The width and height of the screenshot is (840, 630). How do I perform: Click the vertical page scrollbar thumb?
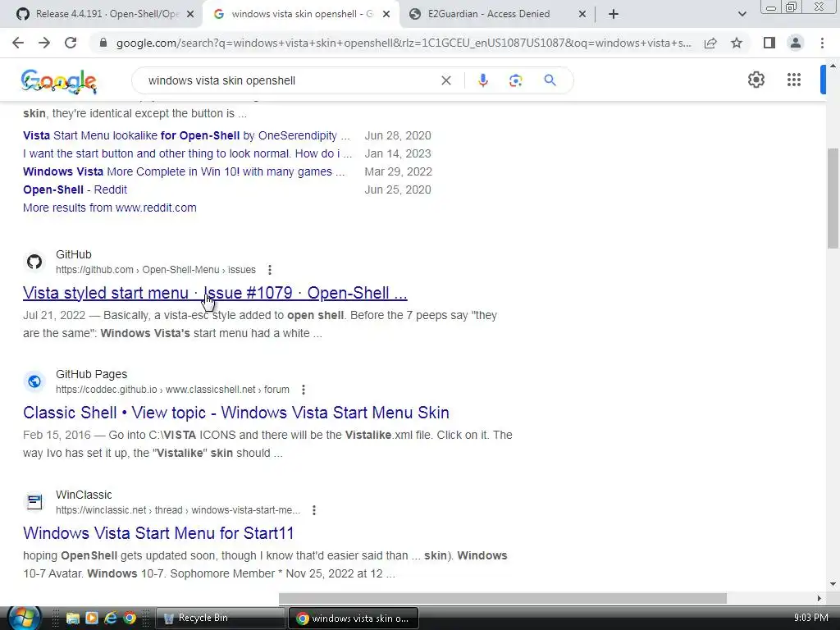pyautogui.click(x=833, y=198)
